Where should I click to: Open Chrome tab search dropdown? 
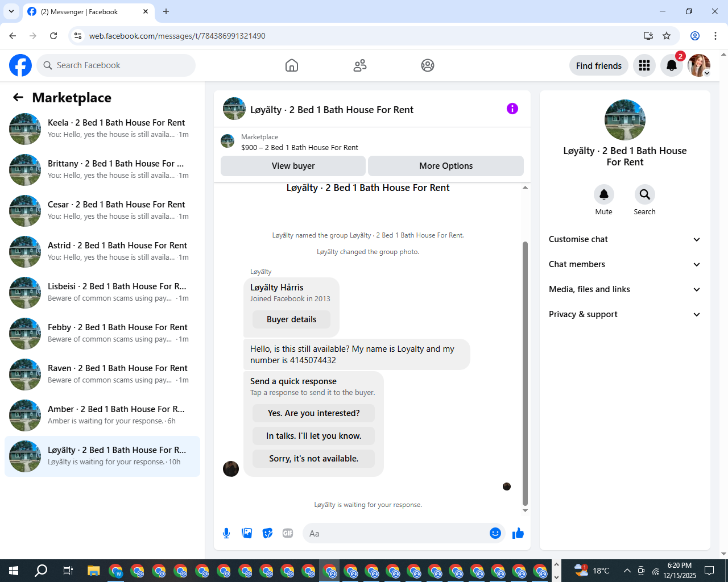11,11
